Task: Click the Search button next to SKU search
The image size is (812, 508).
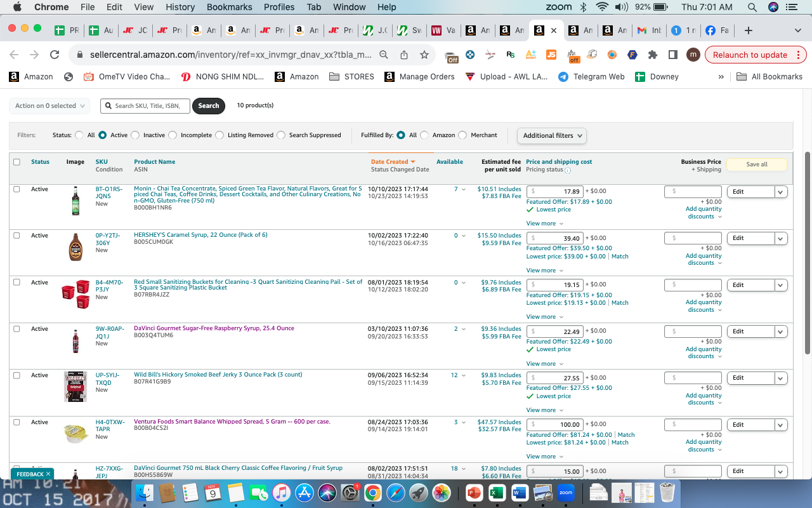Action: point(209,106)
